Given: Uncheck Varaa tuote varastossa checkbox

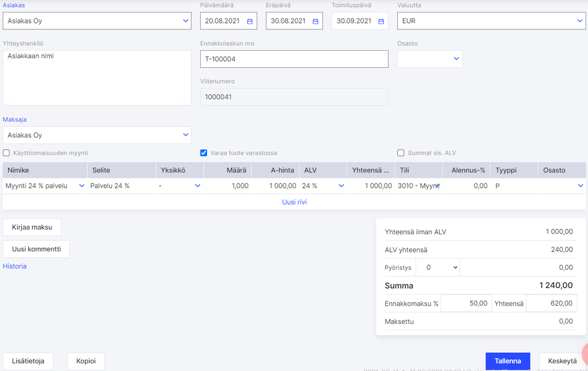Looking at the screenshot, I should point(204,153).
